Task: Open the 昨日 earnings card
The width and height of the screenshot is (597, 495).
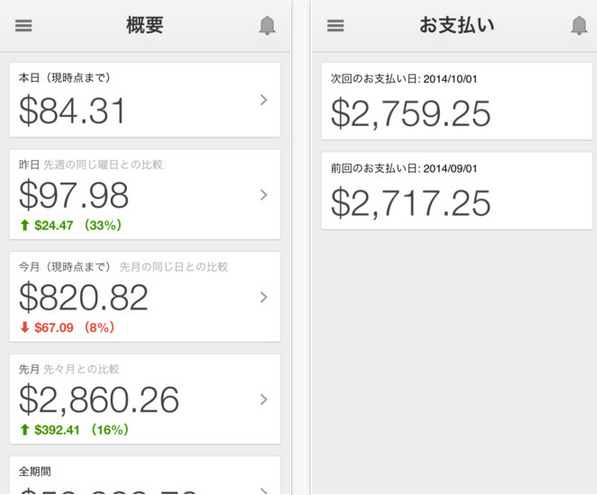Action: point(145,195)
